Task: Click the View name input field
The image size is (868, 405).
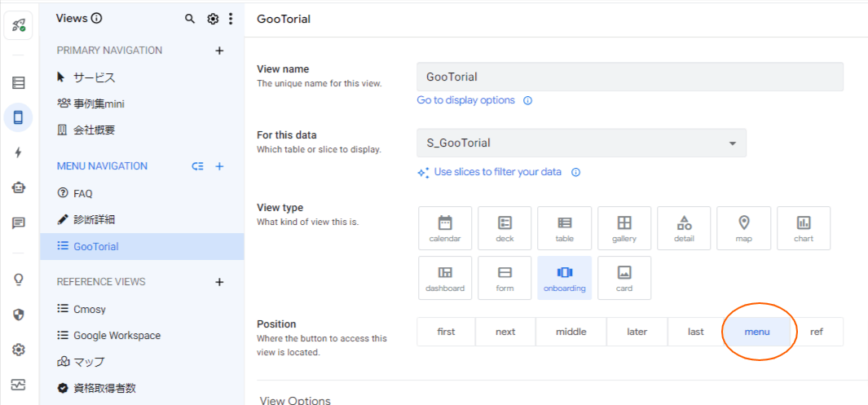Action: click(x=629, y=77)
